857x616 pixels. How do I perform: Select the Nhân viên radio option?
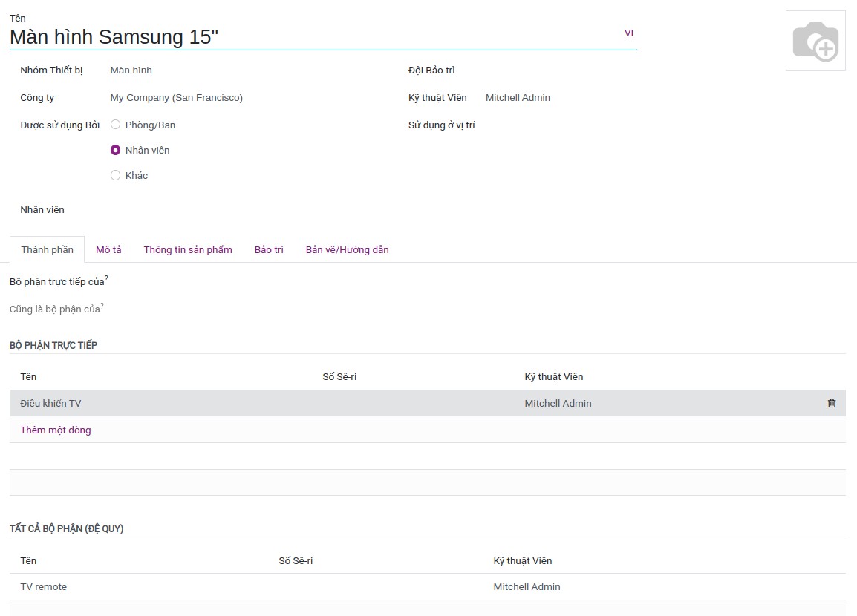[x=115, y=150]
